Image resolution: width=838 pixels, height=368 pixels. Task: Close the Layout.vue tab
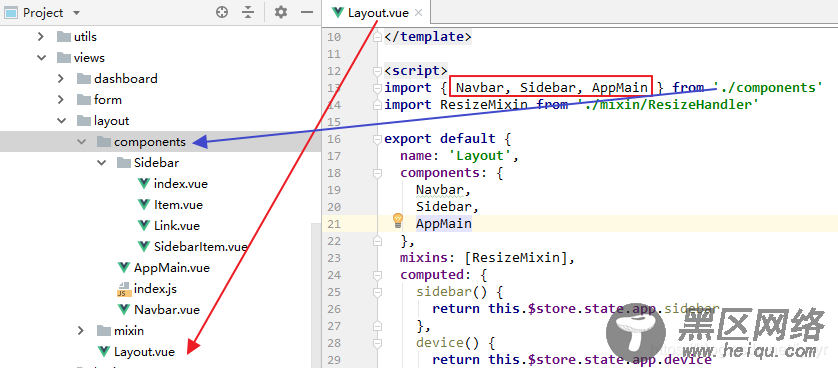point(418,13)
